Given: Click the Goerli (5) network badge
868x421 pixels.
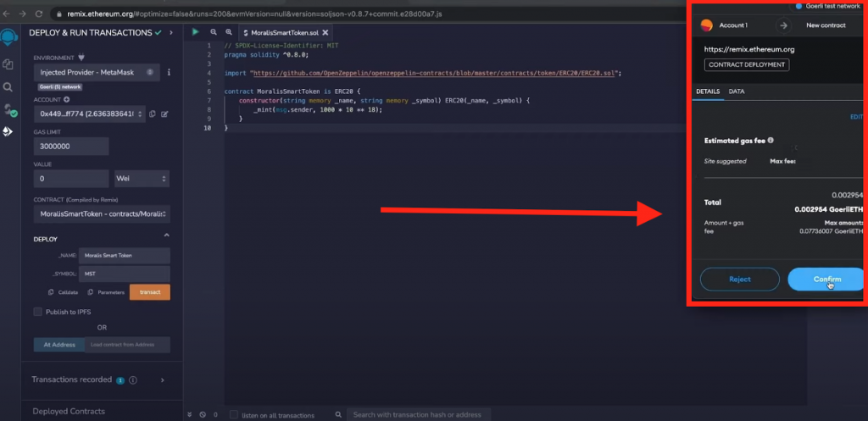Looking at the screenshot, I should point(61,87).
